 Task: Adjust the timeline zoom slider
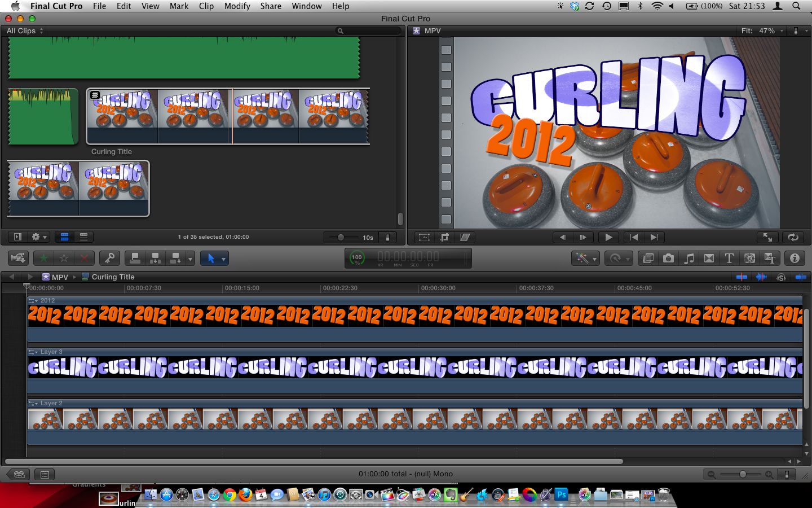[x=743, y=475]
